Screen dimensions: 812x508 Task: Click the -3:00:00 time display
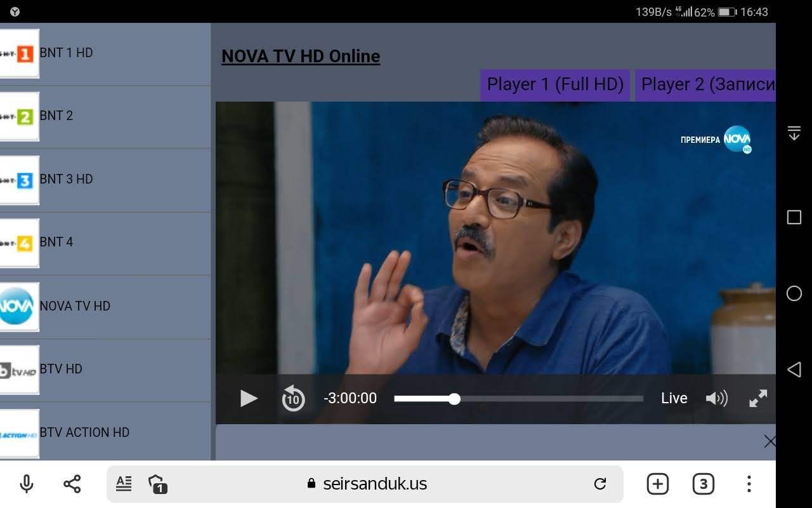point(350,398)
